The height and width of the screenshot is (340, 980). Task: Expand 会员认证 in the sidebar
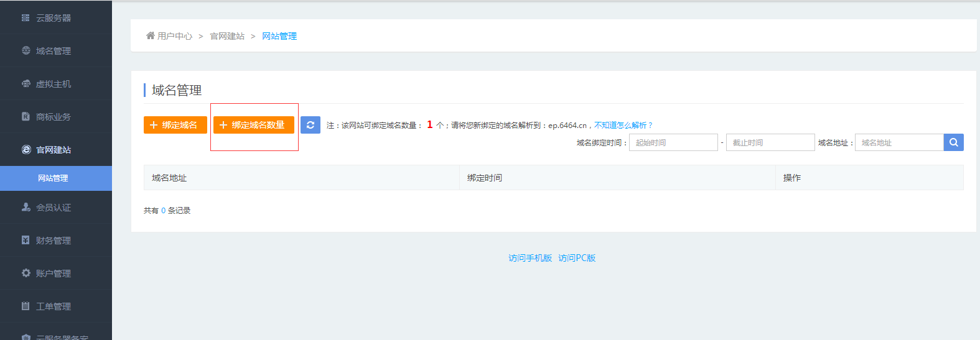pyautogui.click(x=53, y=208)
